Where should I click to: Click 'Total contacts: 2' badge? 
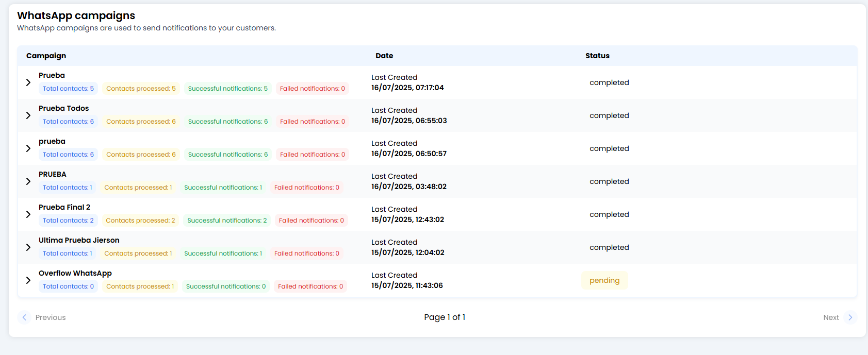68,221
